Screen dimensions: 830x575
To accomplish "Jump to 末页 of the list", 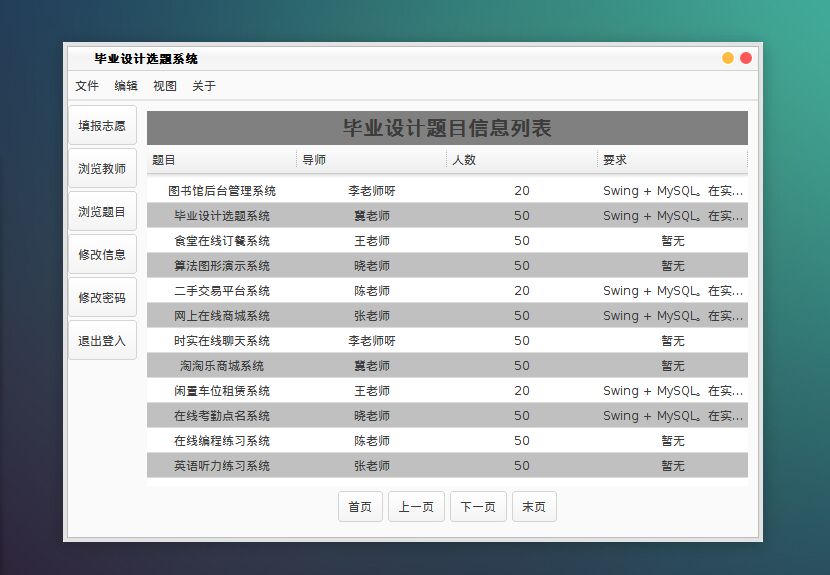I will click(534, 507).
